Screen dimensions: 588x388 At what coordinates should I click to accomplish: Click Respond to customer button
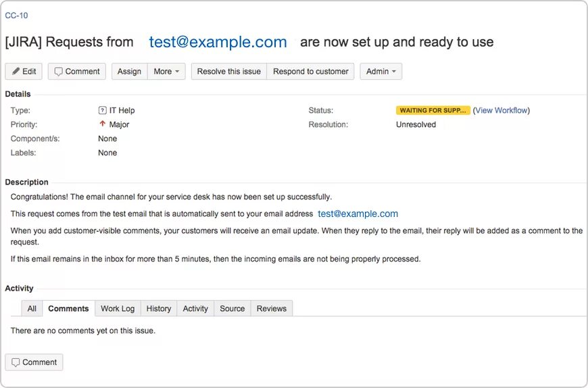click(311, 72)
